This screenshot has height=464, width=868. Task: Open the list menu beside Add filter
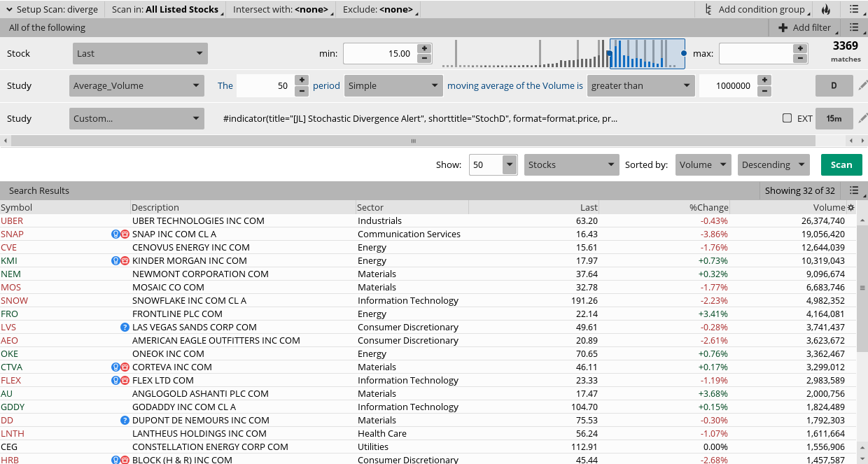click(854, 28)
